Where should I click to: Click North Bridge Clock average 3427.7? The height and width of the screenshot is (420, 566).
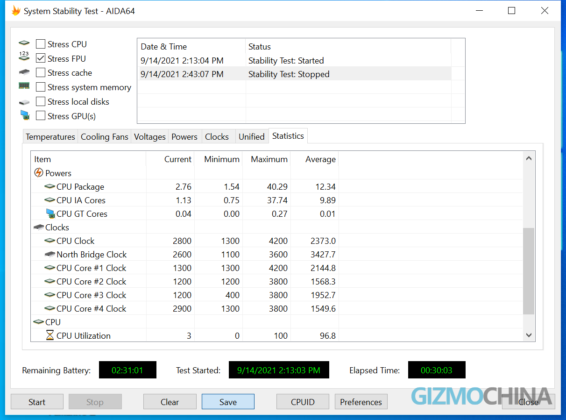323,254
